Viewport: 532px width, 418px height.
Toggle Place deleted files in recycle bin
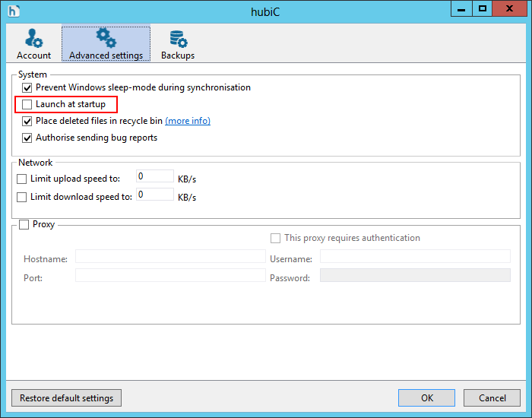27,121
